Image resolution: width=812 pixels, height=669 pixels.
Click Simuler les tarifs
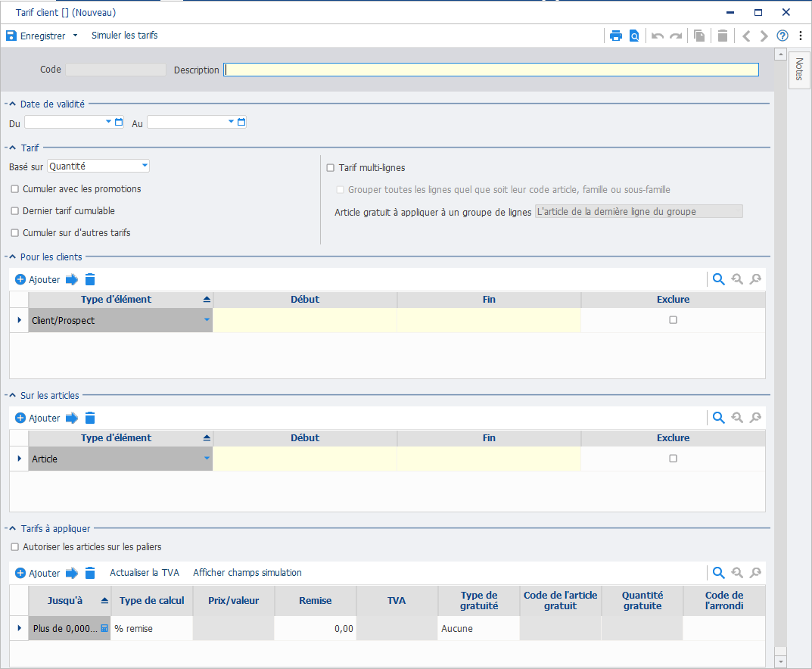(123, 35)
